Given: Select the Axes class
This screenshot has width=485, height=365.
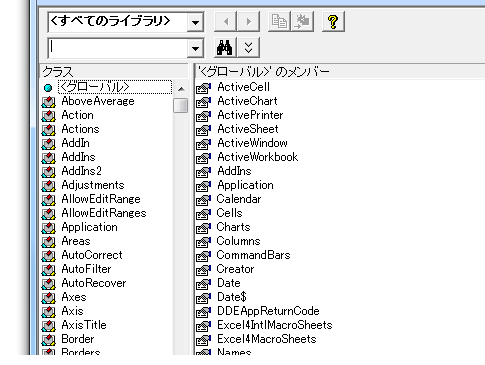Looking at the screenshot, I should point(74,297).
